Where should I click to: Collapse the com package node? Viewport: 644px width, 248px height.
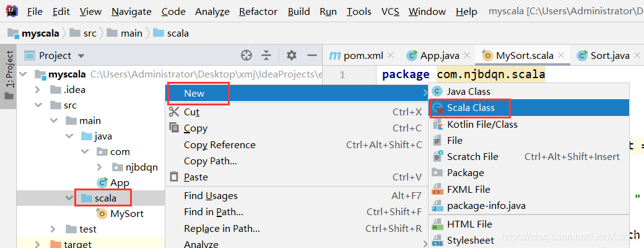tap(85, 152)
